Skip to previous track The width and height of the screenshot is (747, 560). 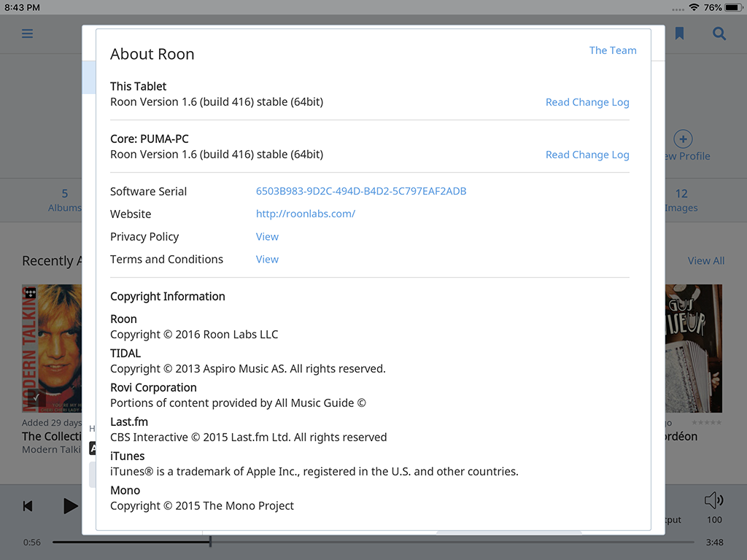(28, 506)
